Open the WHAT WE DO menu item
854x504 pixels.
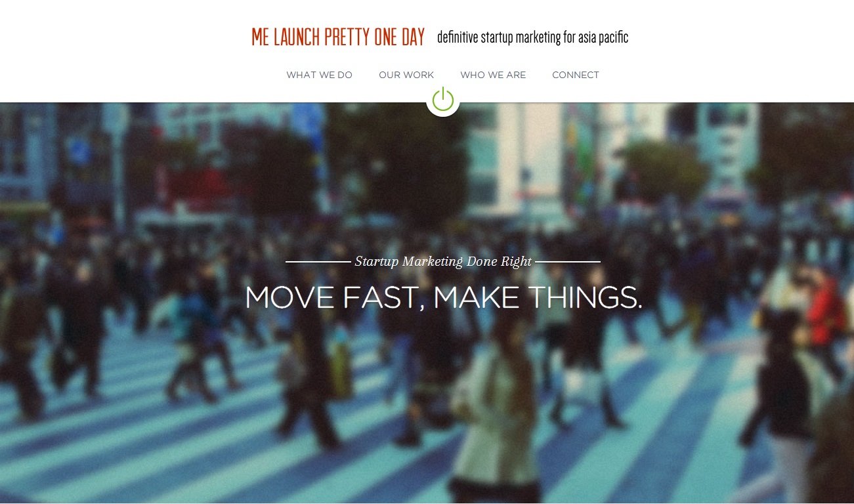click(319, 75)
